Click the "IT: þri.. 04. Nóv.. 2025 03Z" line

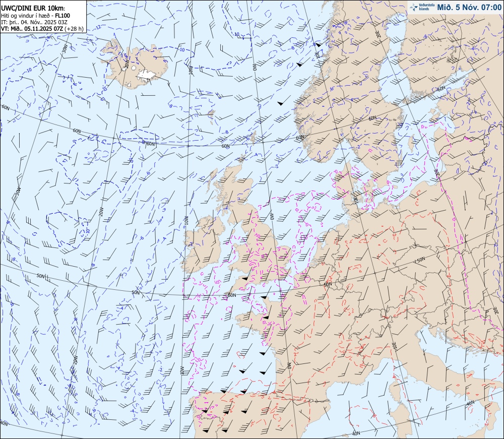(34, 22)
